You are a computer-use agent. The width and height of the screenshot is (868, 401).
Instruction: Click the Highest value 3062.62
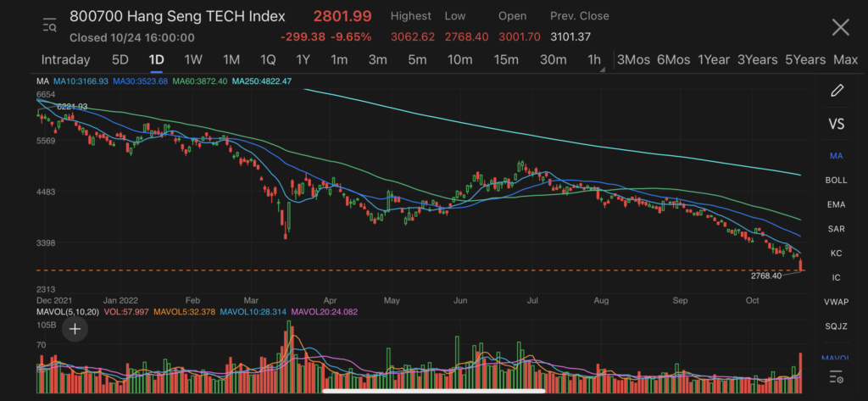413,37
